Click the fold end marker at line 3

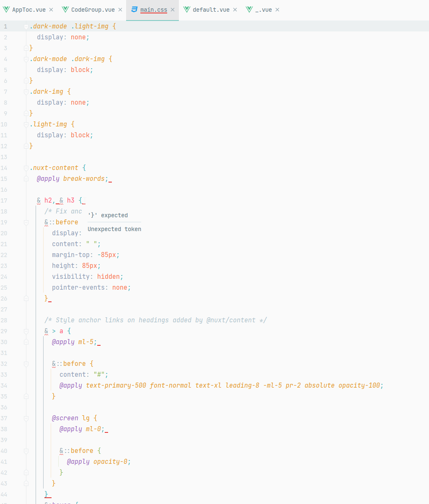click(26, 48)
